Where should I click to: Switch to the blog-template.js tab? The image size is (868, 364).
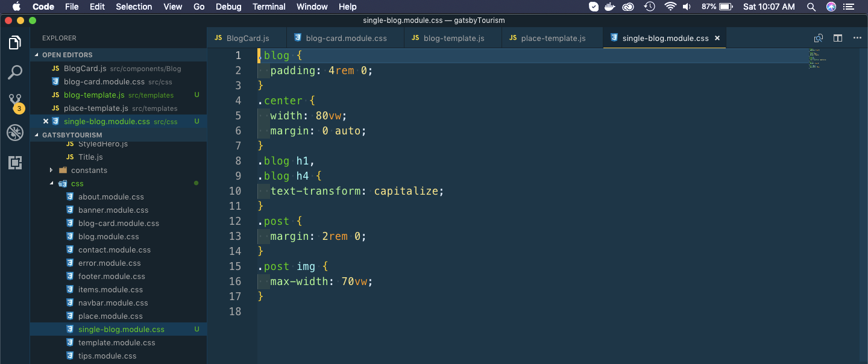(453, 38)
